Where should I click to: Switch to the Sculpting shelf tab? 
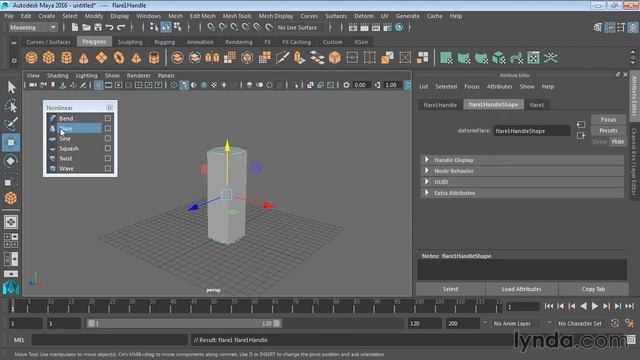(x=130, y=42)
